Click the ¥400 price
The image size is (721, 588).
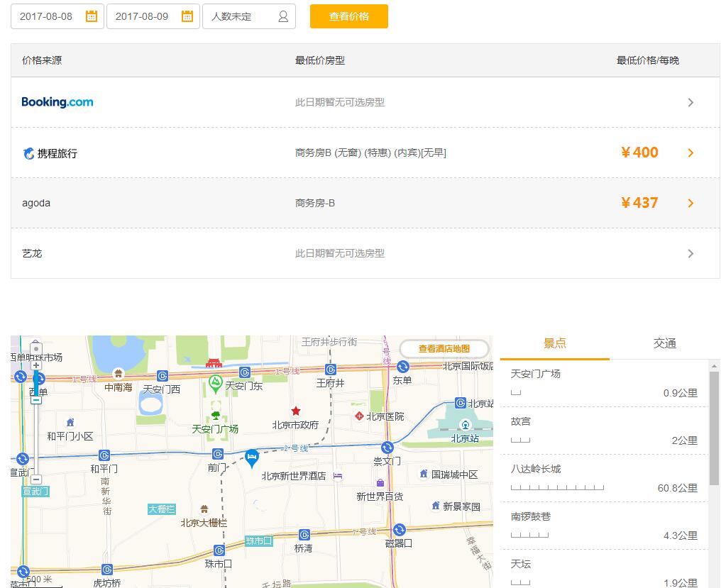(639, 152)
